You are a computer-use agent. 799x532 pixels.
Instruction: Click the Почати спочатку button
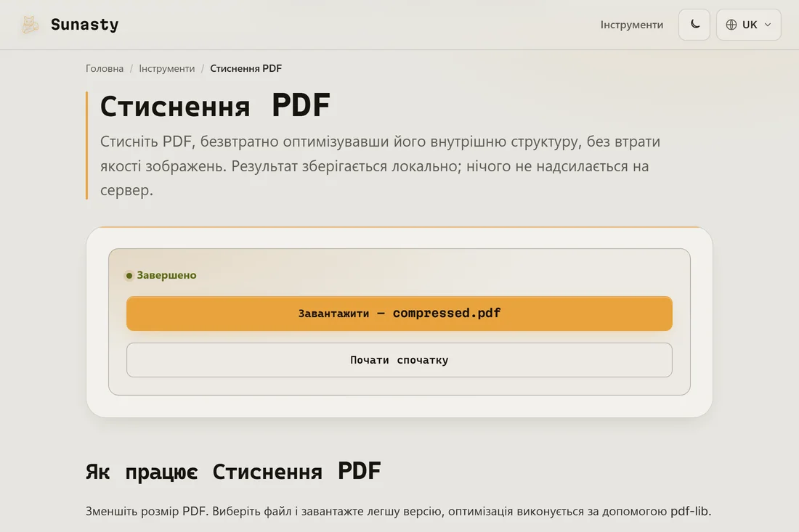[399, 360]
